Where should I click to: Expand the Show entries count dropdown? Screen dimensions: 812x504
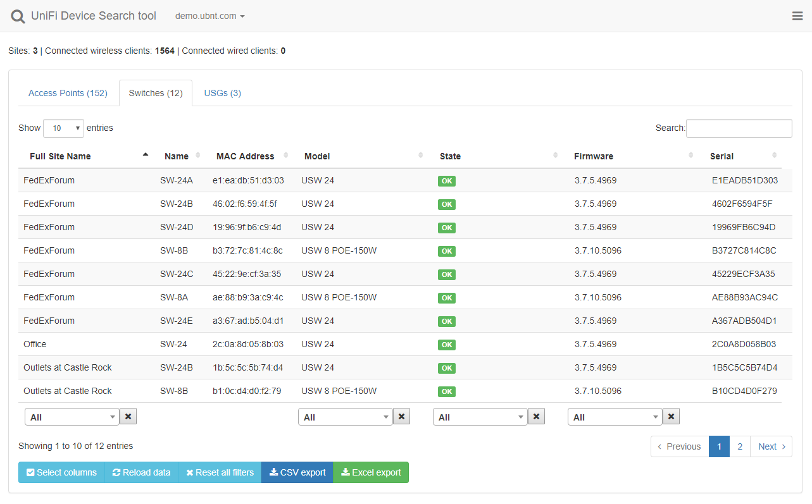pos(63,128)
